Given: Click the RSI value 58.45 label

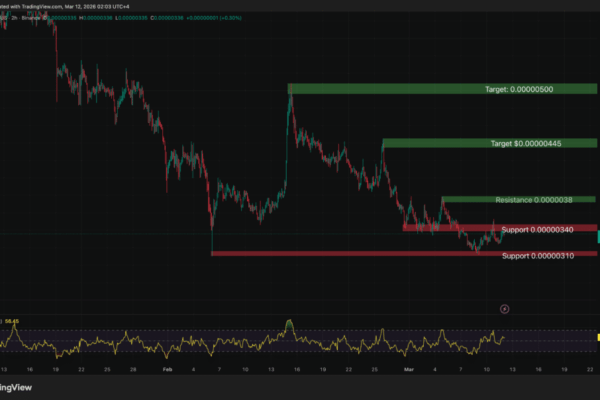Looking at the screenshot, I should pos(13,321).
